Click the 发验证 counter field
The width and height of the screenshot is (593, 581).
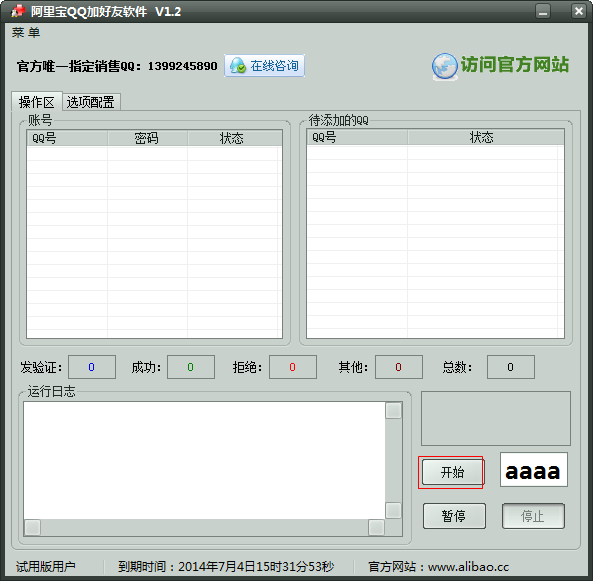click(x=92, y=367)
